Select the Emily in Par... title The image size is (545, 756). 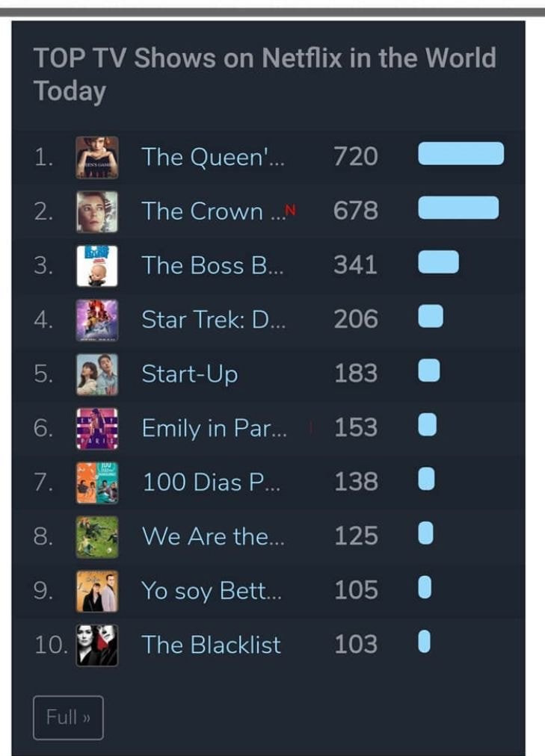(x=214, y=428)
